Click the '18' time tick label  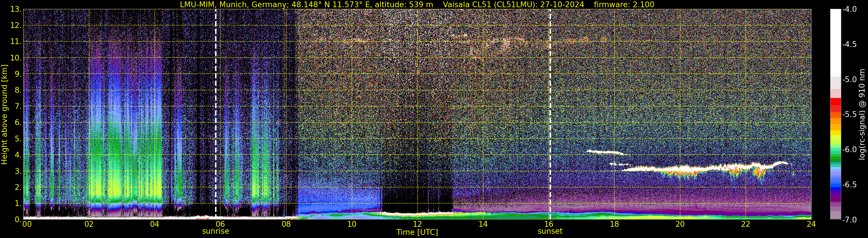[x=614, y=224]
